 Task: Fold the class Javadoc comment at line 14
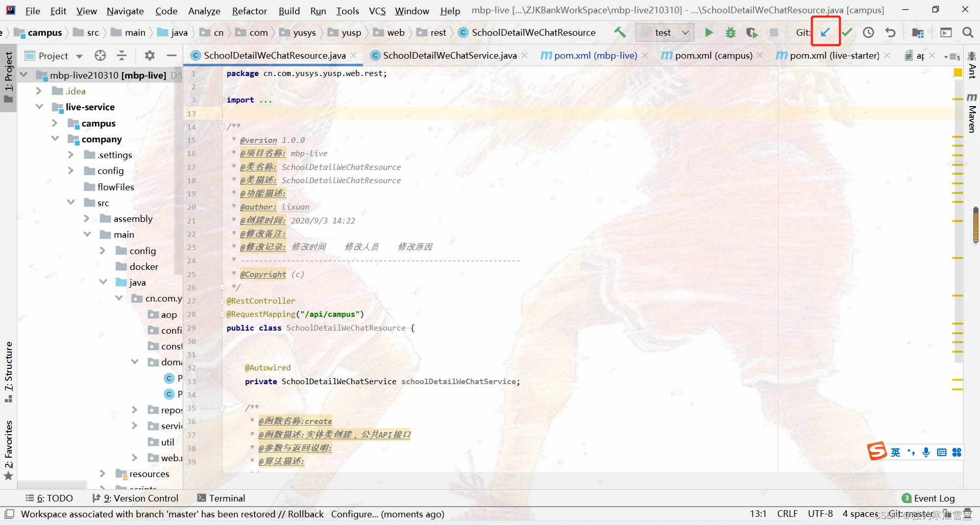[x=222, y=127]
